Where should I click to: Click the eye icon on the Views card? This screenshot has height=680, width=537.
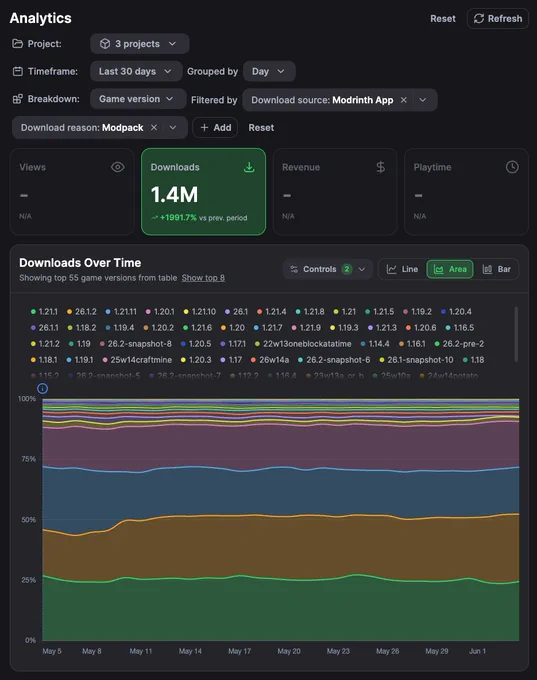tap(118, 167)
